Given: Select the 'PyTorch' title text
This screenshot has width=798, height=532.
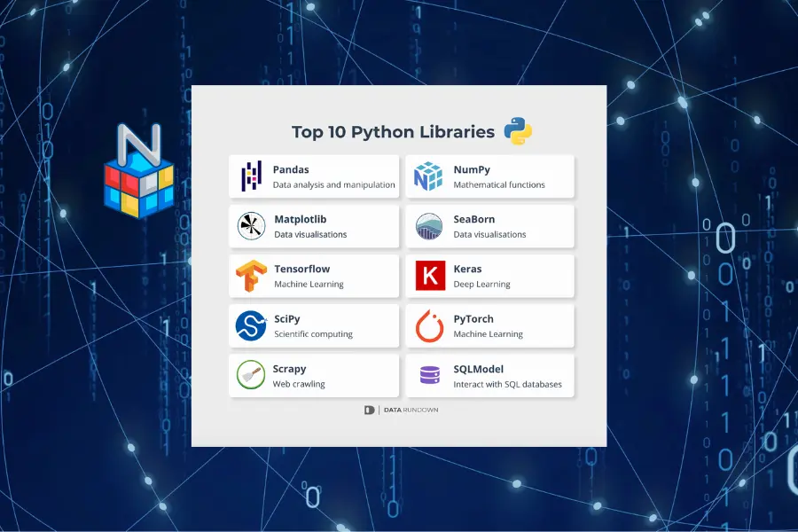Looking at the screenshot, I should point(473,319).
